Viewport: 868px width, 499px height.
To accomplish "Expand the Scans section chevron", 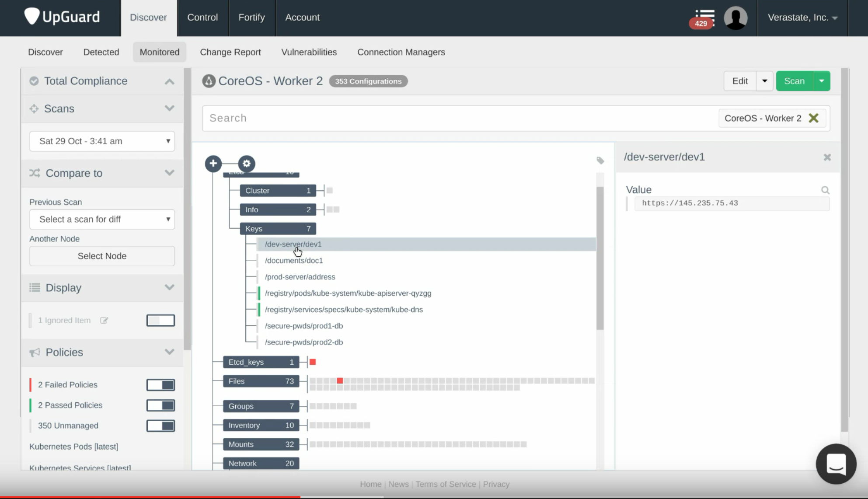I will [x=169, y=108].
